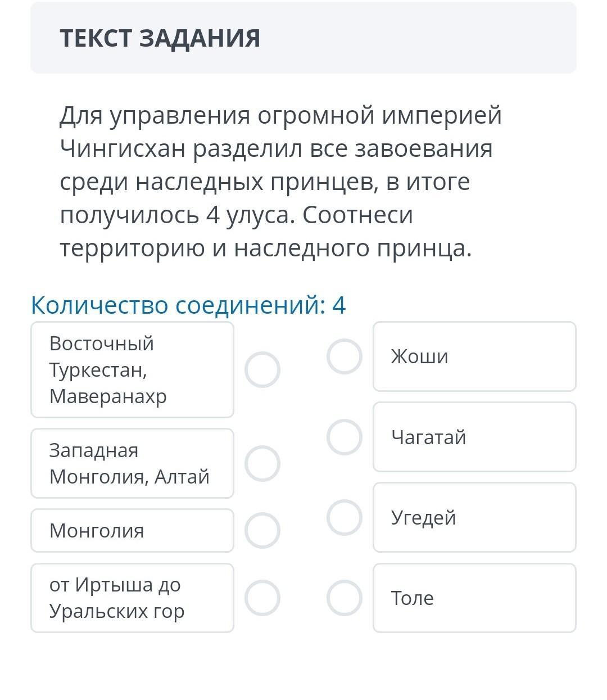Click the Толе answer card
Screen dimensions: 607x700
(474, 598)
